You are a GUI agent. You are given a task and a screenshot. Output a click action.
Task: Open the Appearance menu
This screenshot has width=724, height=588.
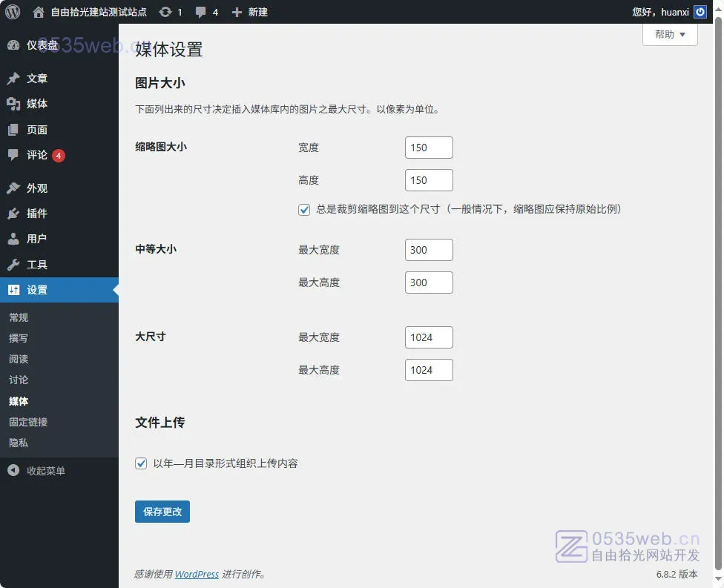[36, 188]
